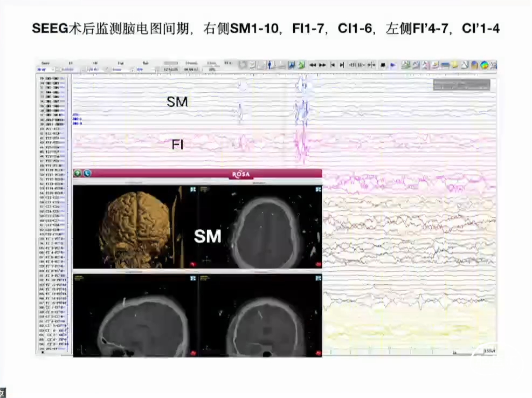Click the 12:52 clock time field
Screen dimensions: 532x398
[171, 70]
